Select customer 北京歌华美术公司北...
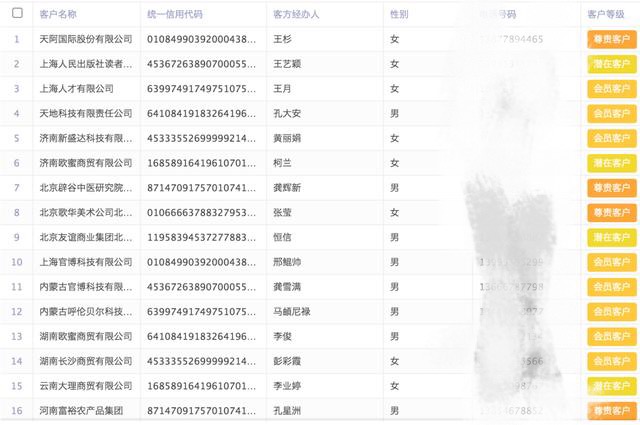Screen dimensions: 640x425 [86, 213]
